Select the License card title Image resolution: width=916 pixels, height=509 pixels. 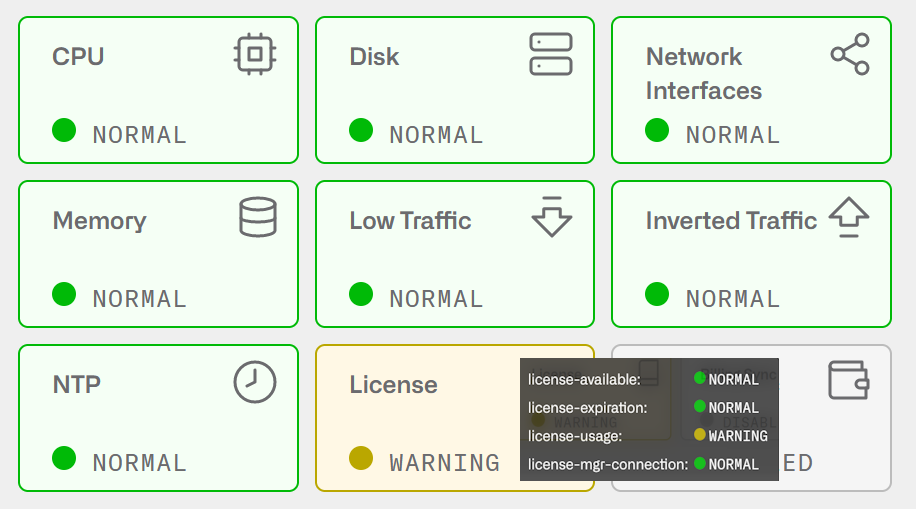393,385
